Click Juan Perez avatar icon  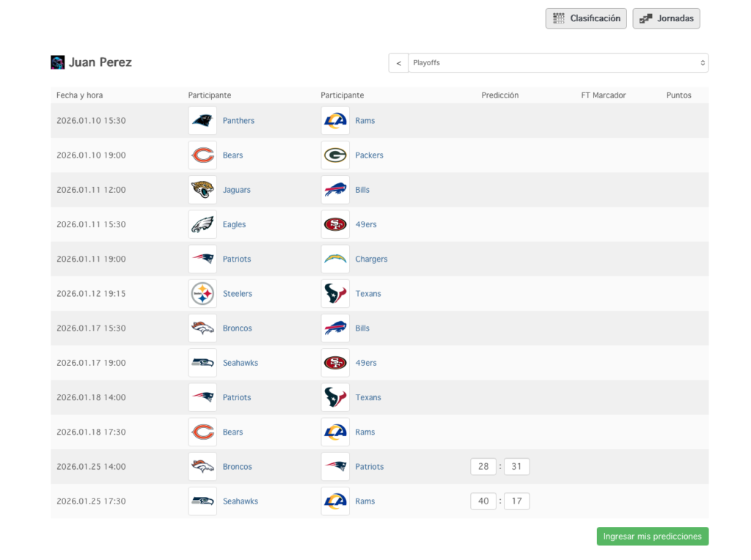coord(57,62)
